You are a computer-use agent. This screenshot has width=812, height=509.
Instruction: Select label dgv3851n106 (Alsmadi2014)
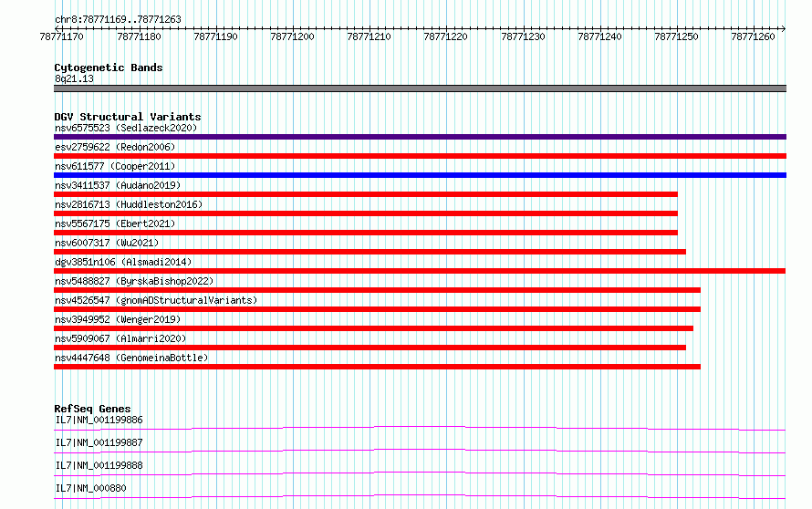click(123, 262)
